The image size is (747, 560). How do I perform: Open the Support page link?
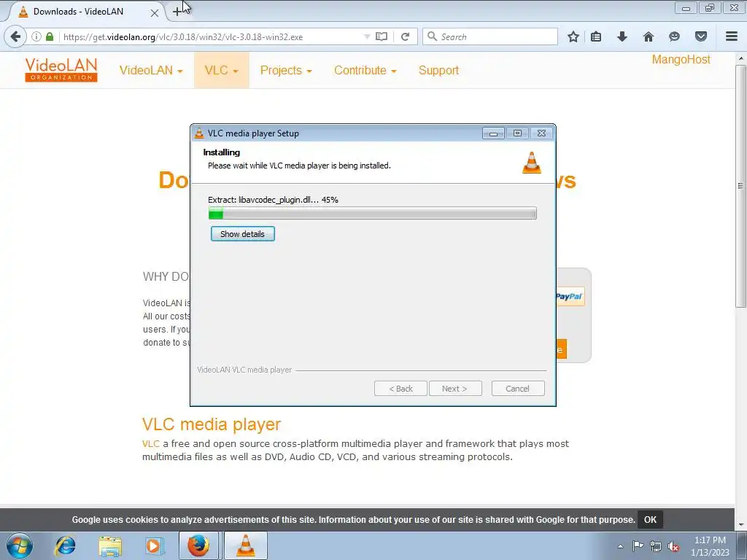tap(438, 71)
